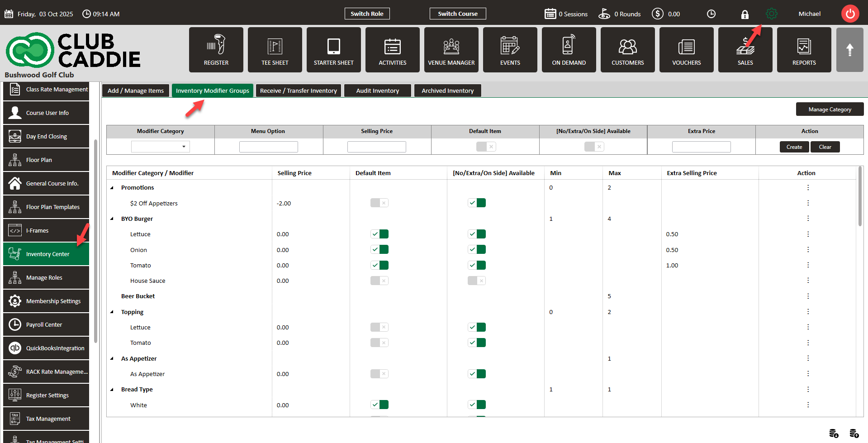Open the Tee Sheet module
The image size is (868, 443).
click(x=275, y=50)
